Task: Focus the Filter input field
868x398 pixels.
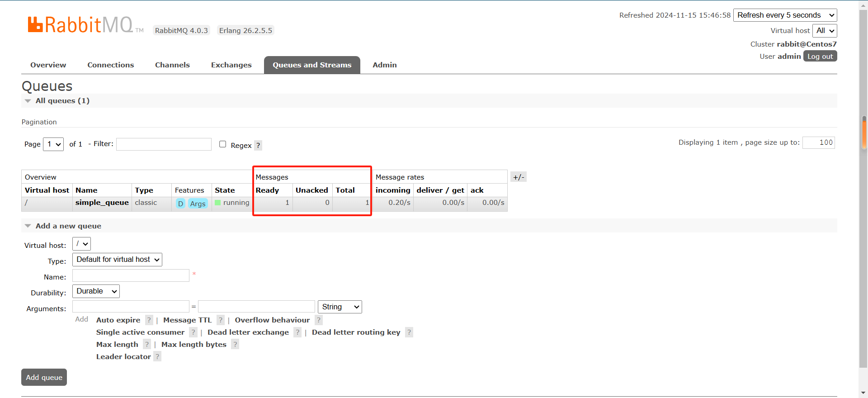Action: 164,144
